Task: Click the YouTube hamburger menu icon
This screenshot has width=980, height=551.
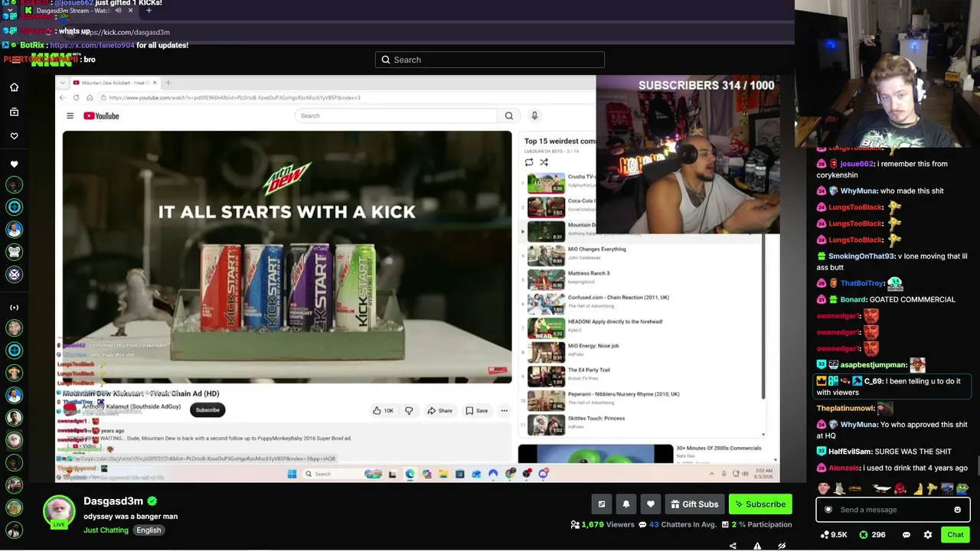Action: pos(70,116)
